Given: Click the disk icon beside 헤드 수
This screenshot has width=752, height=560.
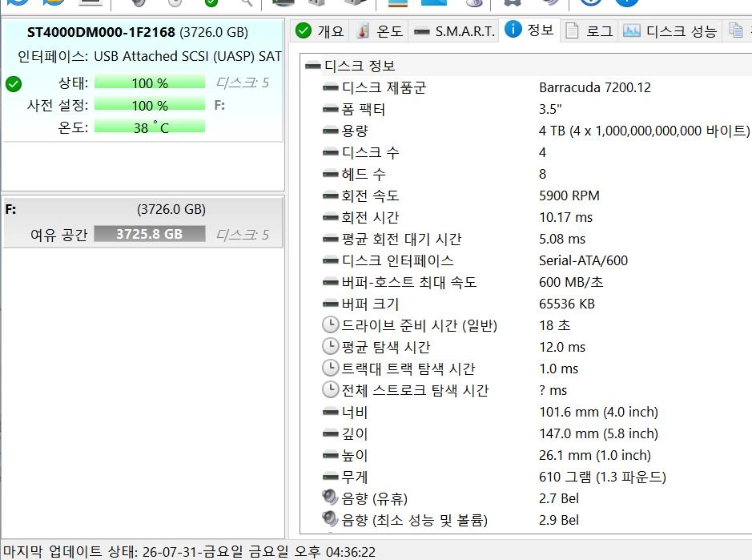Looking at the screenshot, I should [x=331, y=174].
